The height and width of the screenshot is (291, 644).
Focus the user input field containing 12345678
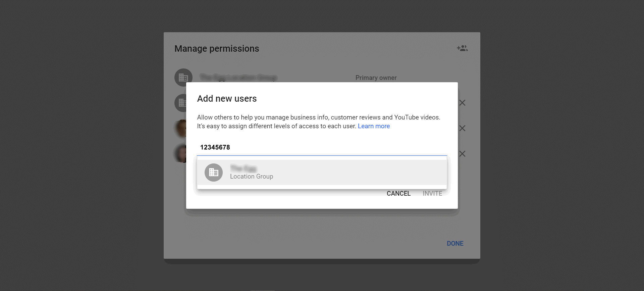click(322, 147)
